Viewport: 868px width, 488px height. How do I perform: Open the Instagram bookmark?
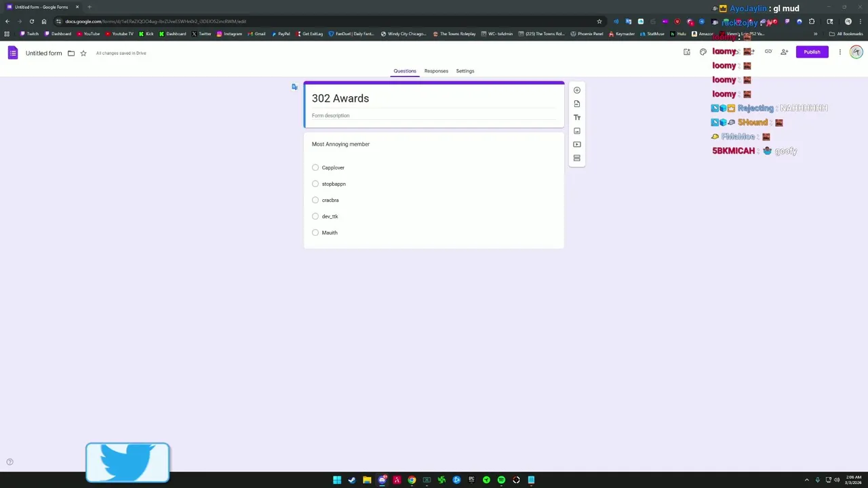point(230,34)
